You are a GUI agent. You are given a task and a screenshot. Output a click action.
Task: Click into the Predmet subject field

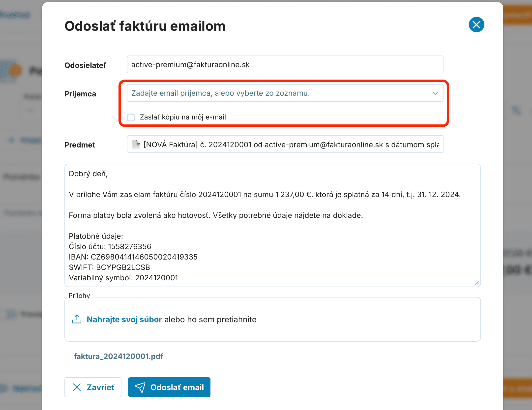290,145
